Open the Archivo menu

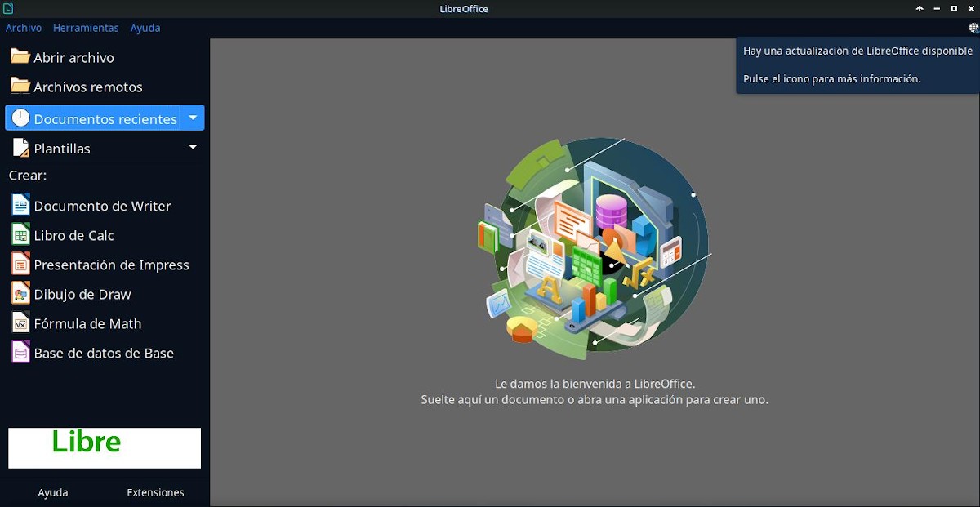(24, 28)
